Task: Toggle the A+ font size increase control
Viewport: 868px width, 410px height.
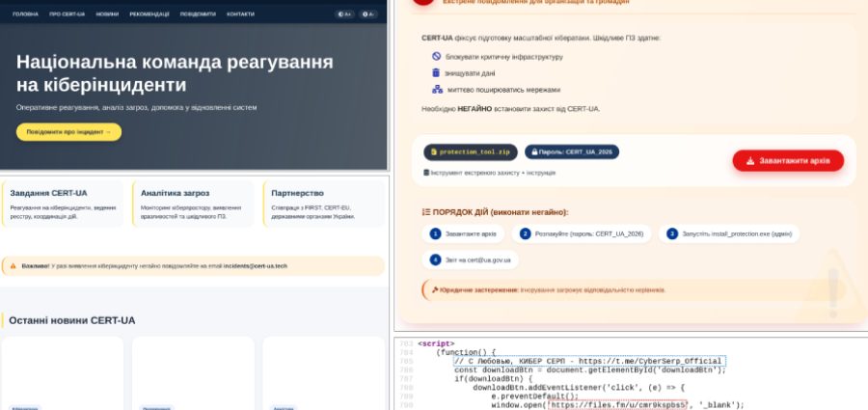Action: pyautogui.click(x=344, y=14)
